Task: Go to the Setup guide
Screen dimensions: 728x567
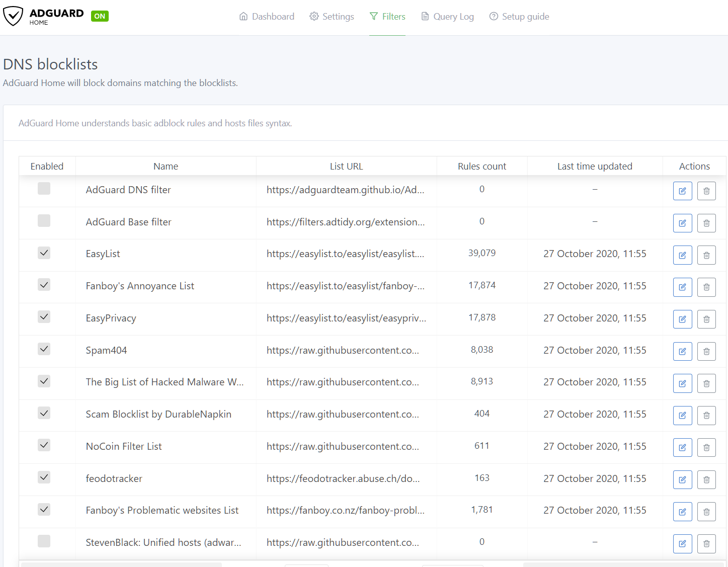Action: tap(519, 16)
